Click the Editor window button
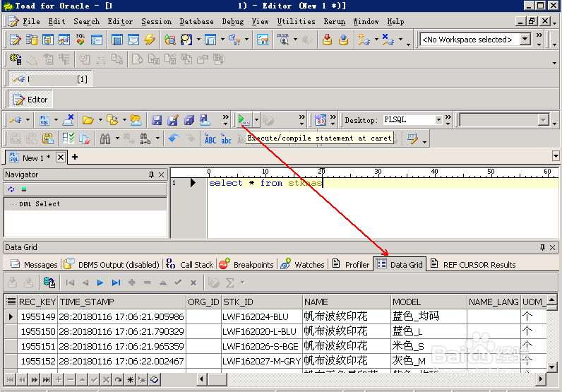The width and height of the screenshot is (562, 392). [x=30, y=100]
